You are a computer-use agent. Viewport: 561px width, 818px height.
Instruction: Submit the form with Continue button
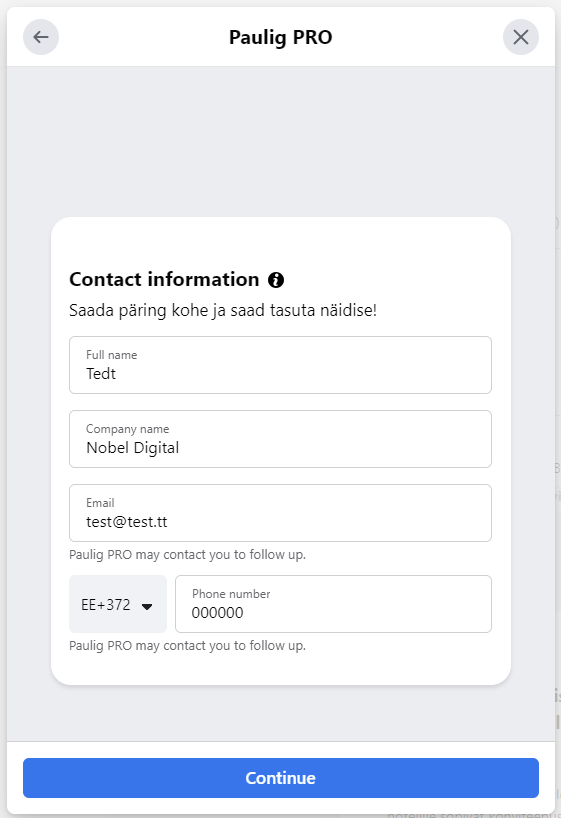pyautogui.click(x=281, y=778)
